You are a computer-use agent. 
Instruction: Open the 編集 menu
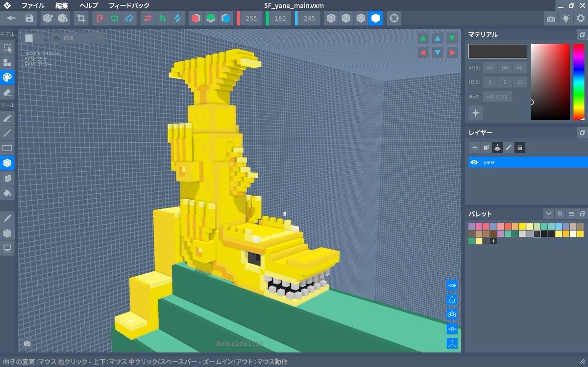pyautogui.click(x=62, y=5)
